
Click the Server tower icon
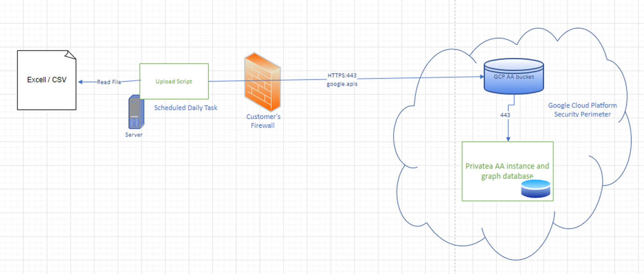point(136,112)
